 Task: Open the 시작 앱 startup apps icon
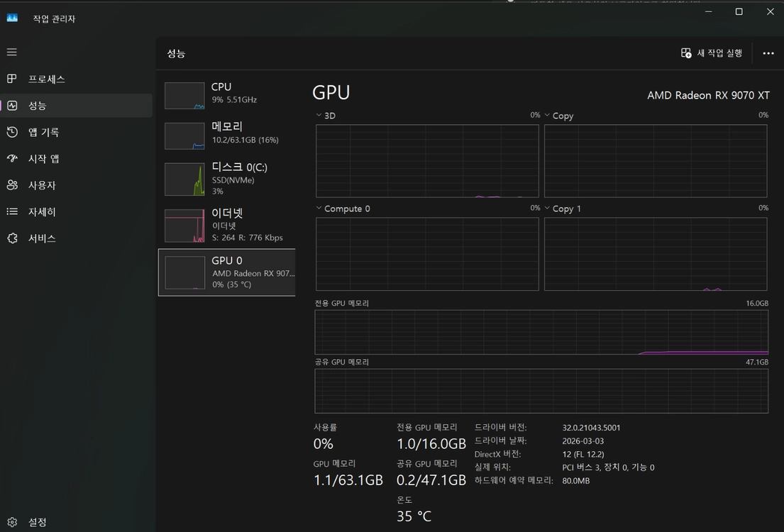click(12, 158)
